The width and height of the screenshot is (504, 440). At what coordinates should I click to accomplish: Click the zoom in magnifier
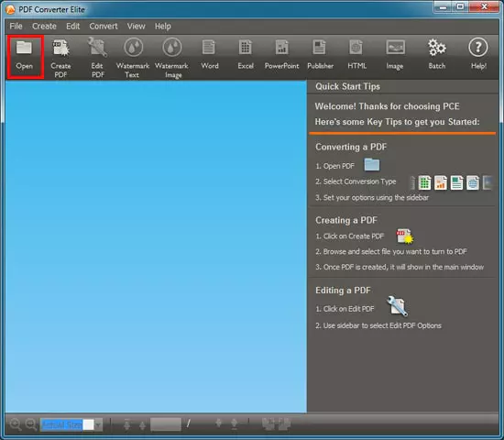15,424
